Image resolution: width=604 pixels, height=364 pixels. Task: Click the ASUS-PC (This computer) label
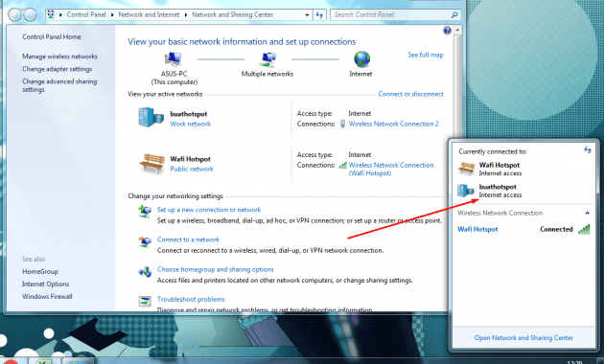point(174,78)
